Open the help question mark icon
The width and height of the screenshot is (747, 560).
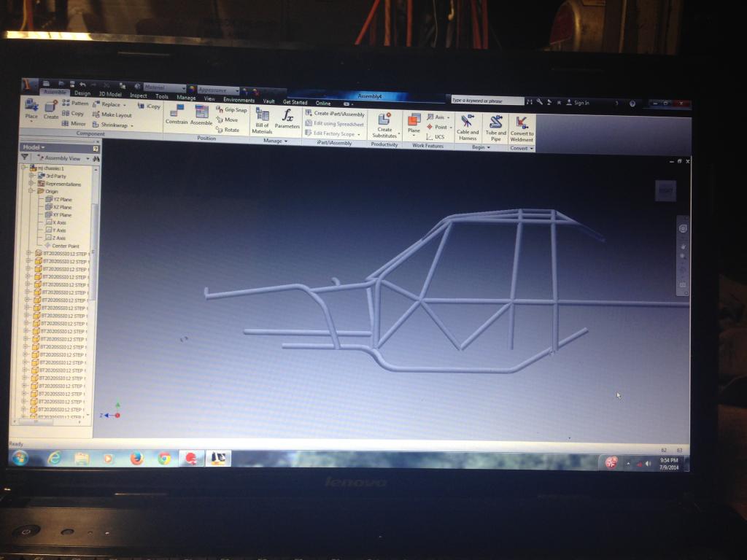632,104
